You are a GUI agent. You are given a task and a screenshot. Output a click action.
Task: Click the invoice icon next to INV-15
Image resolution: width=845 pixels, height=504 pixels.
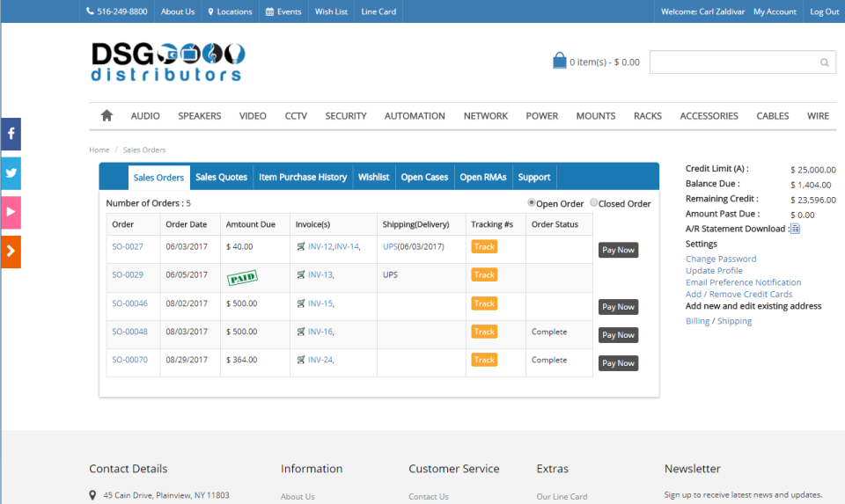(x=301, y=303)
